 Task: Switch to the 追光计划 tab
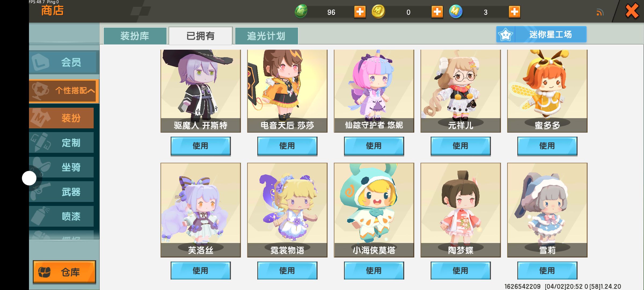(266, 36)
